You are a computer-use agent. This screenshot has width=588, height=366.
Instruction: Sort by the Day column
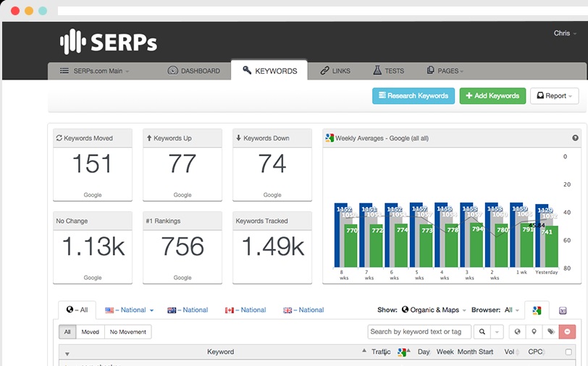pyautogui.click(x=424, y=352)
